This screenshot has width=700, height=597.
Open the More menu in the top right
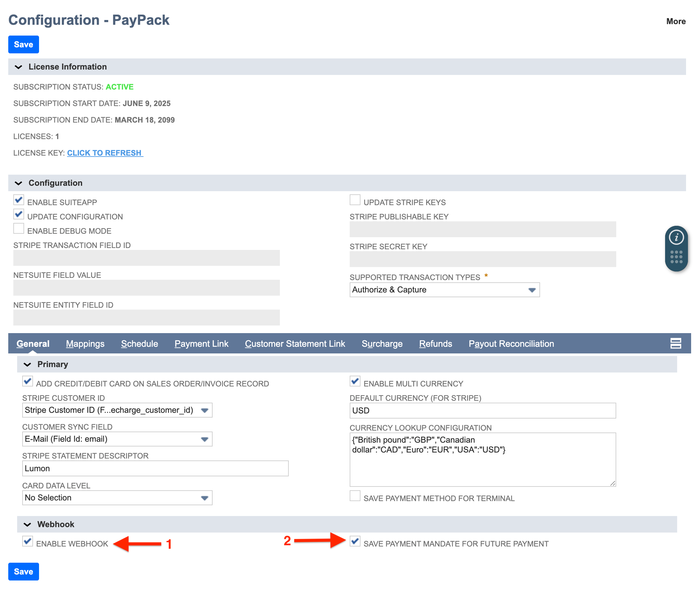point(676,21)
